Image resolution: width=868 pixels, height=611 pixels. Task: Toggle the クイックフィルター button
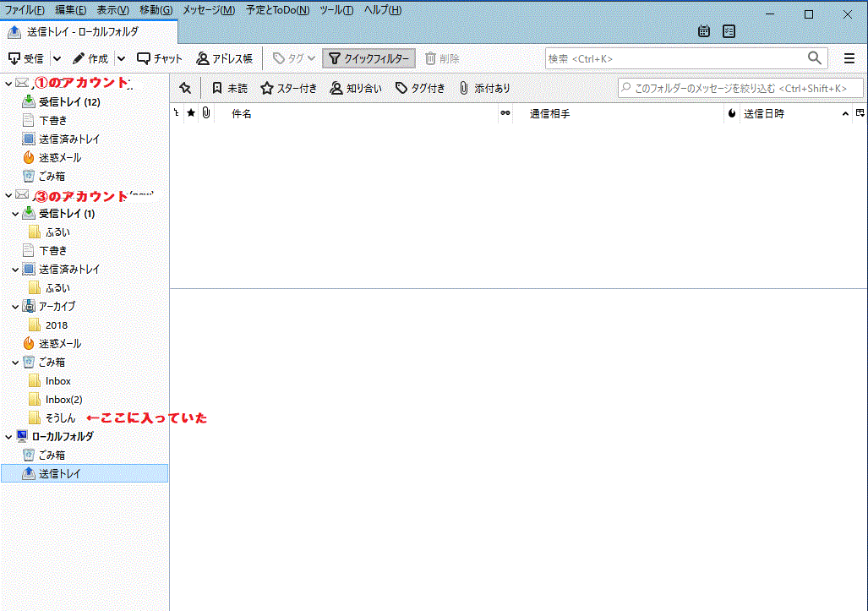[369, 58]
